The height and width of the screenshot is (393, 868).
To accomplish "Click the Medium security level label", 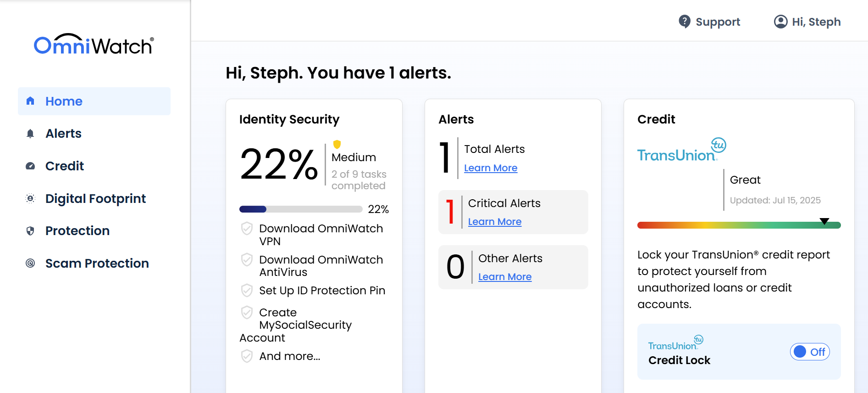I will [x=354, y=157].
